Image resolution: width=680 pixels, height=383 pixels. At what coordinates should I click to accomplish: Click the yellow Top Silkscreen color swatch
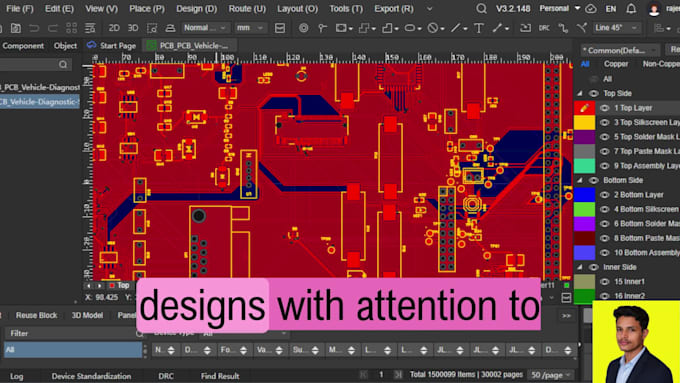(584, 122)
